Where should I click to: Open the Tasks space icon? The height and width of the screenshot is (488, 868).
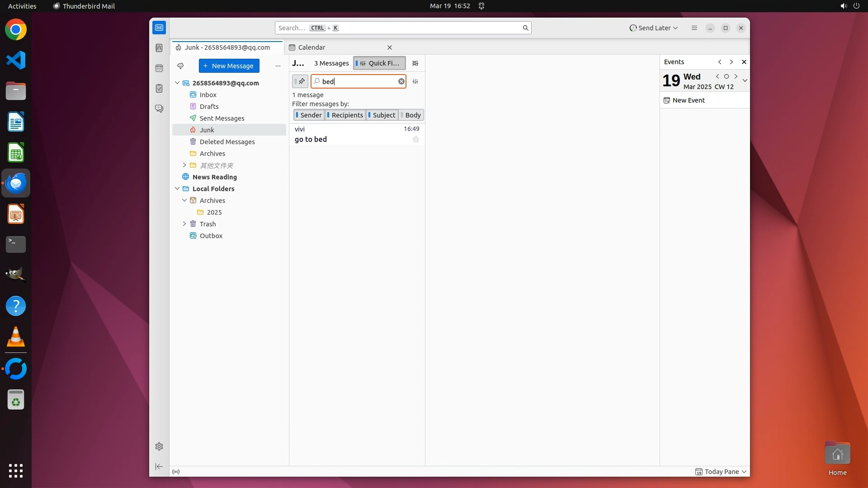pyautogui.click(x=159, y=89)
